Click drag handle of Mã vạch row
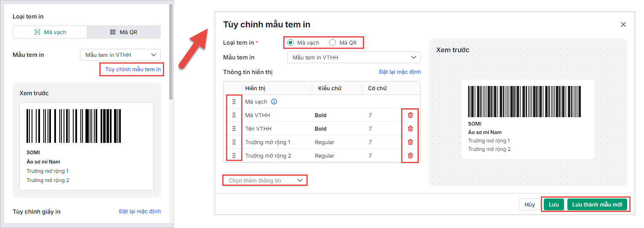Viewport: 644px width, 228px height. pyautogui.click(x=234, y=102)
